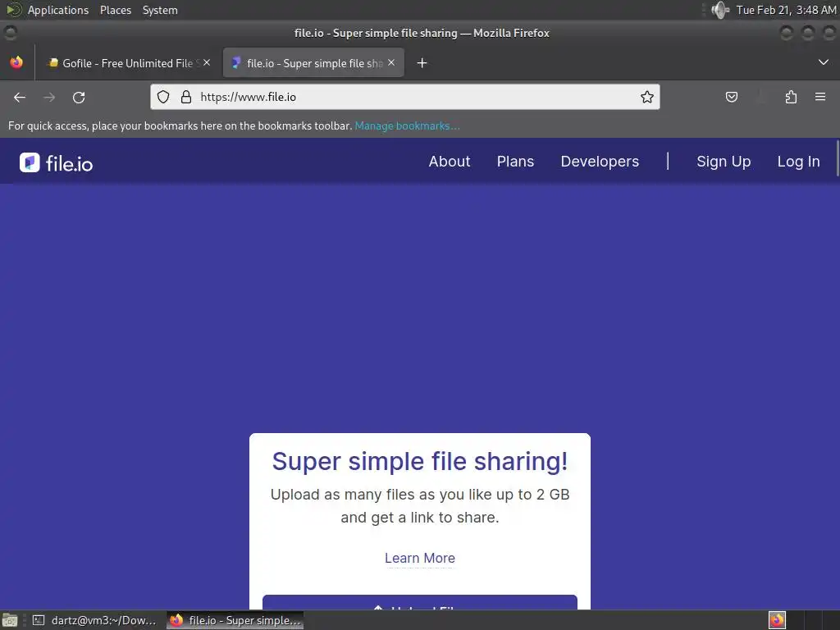Click the Manage bookmarks link
840x630 pixels.
tap(407, 126)
